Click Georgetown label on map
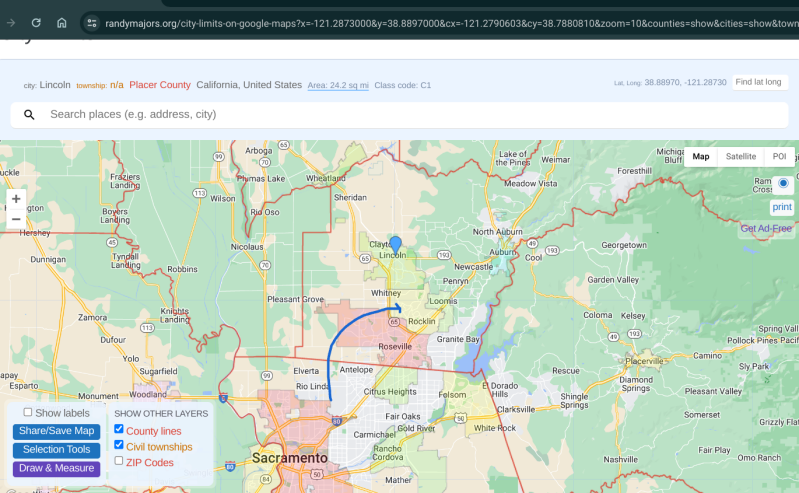799x493 pixels. 624,245
